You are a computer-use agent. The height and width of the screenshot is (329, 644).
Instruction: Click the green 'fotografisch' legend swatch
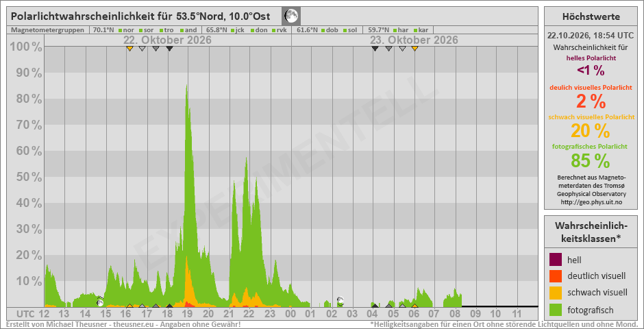(556, 310)
